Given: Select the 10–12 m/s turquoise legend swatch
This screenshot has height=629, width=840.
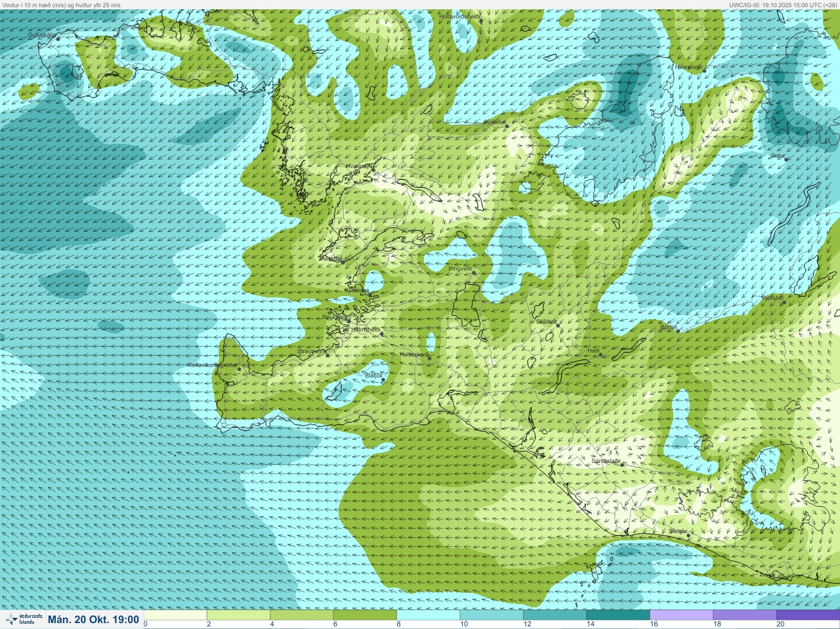Looking at the screenshot, I should point(492,615).
